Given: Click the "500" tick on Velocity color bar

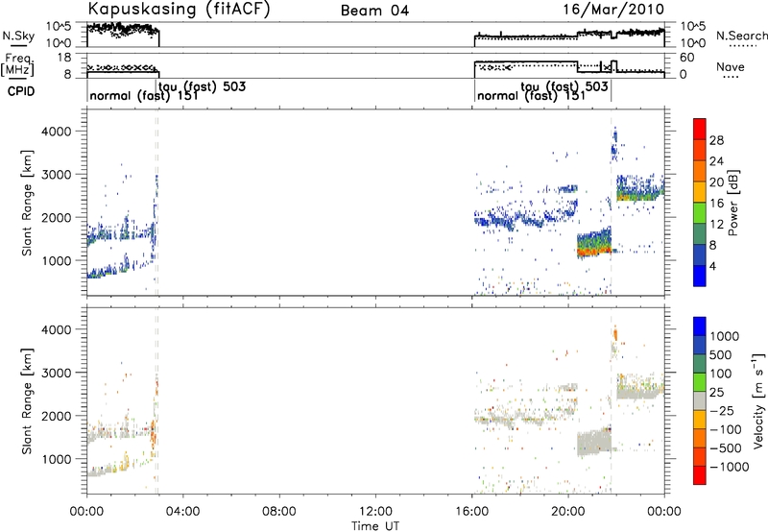Looking at the screenshot, I should (721, 354).
